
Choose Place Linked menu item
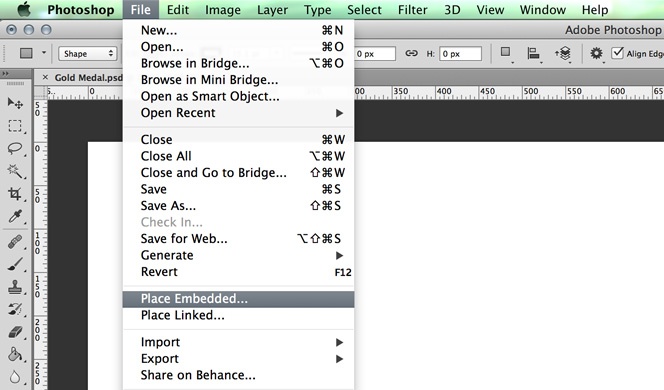[x=238, y=315]
